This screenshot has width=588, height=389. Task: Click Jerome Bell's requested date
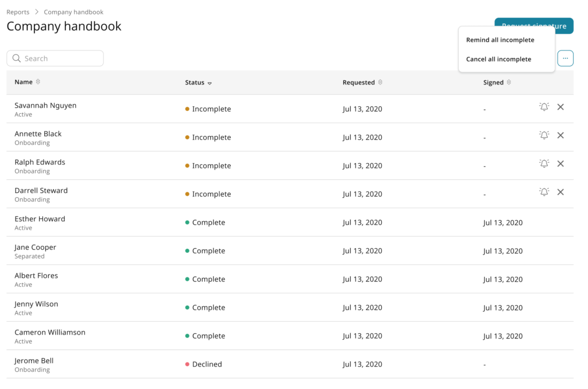362,364
